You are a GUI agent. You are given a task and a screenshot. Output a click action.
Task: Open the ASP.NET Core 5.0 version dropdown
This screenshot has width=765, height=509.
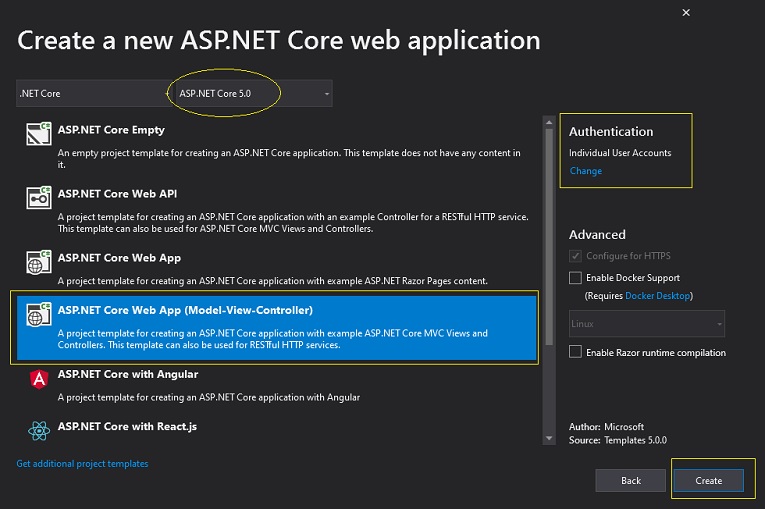[x=254, y=93]
